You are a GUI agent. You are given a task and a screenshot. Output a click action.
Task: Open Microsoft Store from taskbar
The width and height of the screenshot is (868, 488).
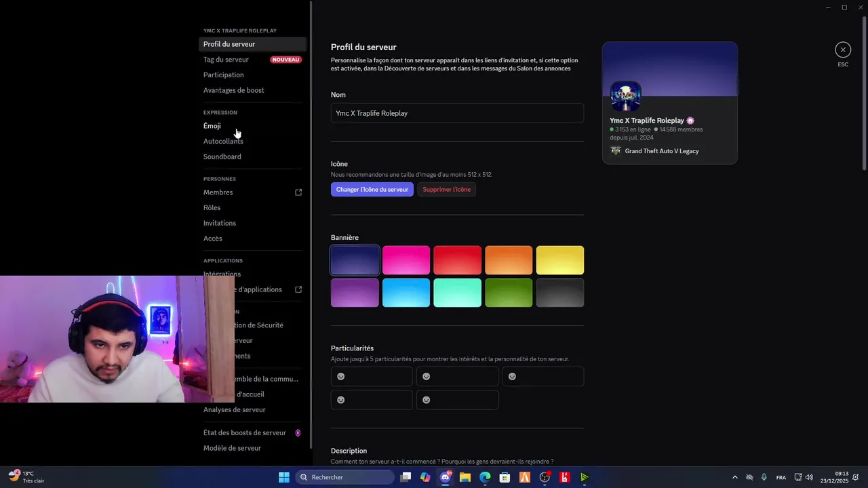click(505, 477)
